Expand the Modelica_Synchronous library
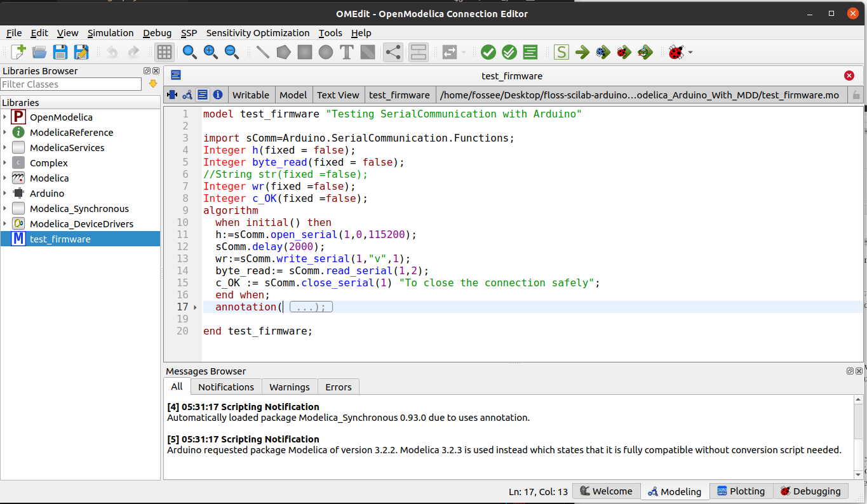 [x=4, y=208]
